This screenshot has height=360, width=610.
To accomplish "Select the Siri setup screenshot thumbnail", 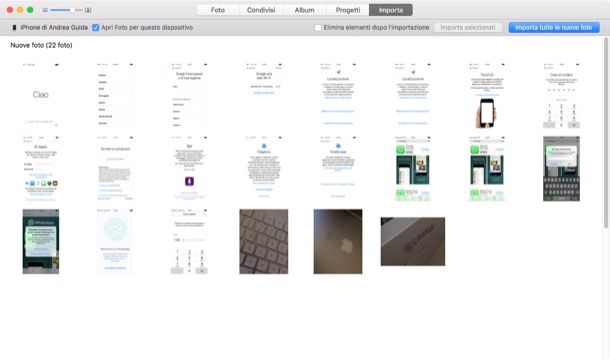I will 189,169.
